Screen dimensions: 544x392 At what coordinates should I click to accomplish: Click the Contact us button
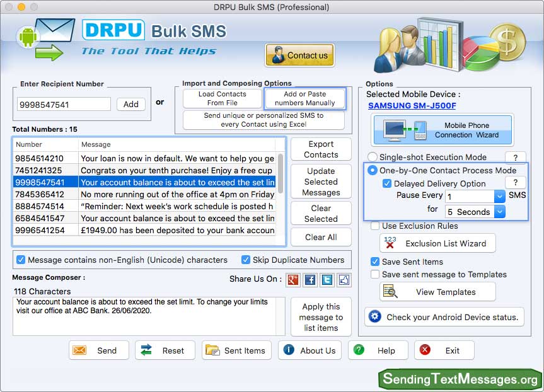[300, 55]
